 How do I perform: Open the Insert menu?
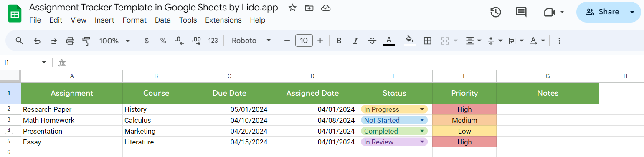click(104, 20)
